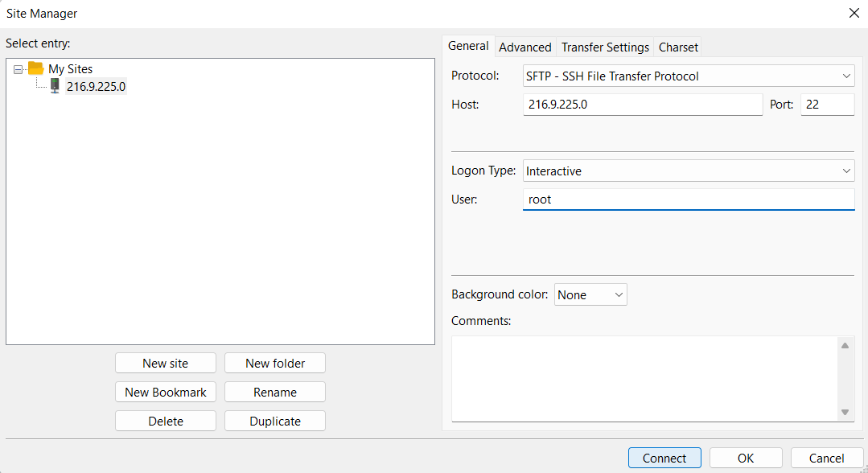Click the Comments scrollbar down arrow
Screen dimensions: 868x473
845,412
